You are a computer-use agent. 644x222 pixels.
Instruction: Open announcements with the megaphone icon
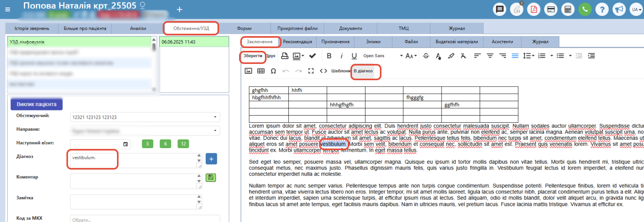coord(619,9)
